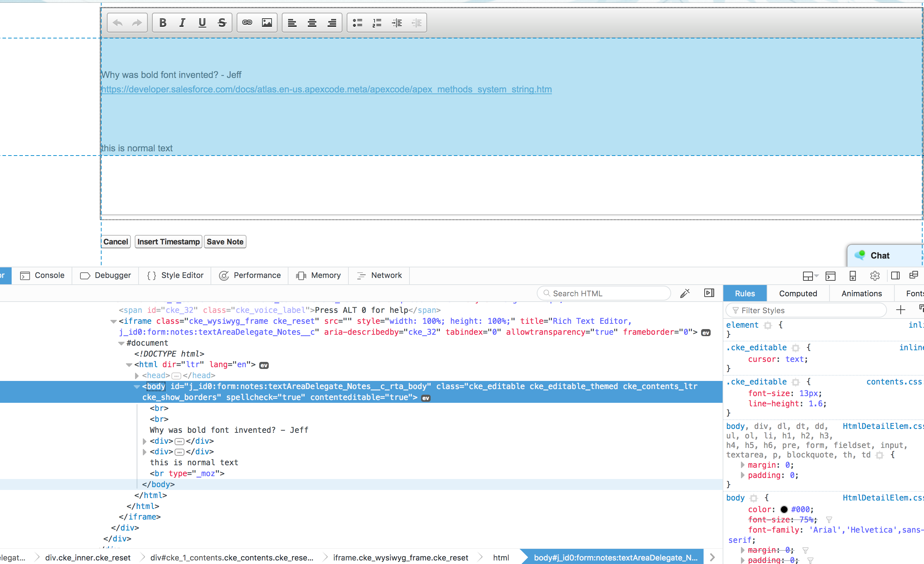Screen dimensions: 924x564
Task: Collapse the #document node
Action: pyautogui.click(x=121, y=343)
